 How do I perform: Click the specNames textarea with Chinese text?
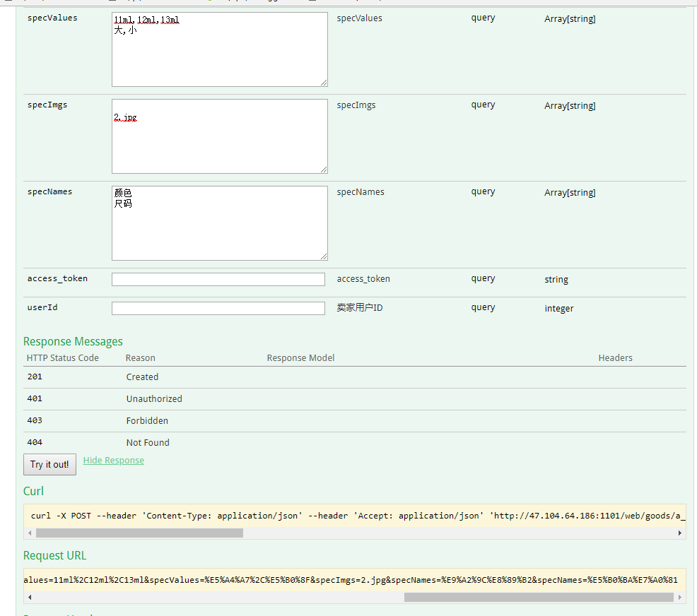(219, 223)
